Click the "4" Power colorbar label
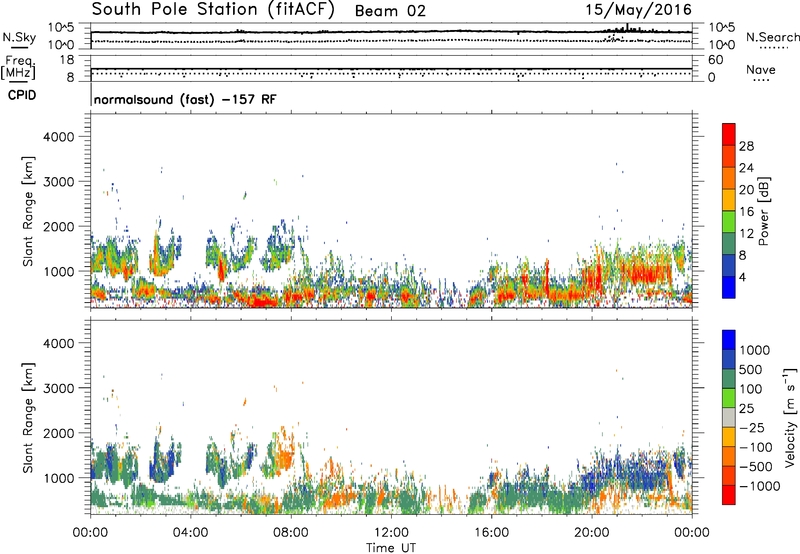This screenshot has width=800, height=554. (x=743, y=277)
